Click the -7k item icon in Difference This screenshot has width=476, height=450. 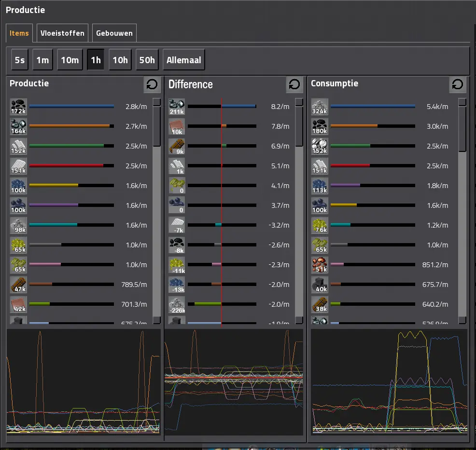pyautogui.click(x=177, y=225)
